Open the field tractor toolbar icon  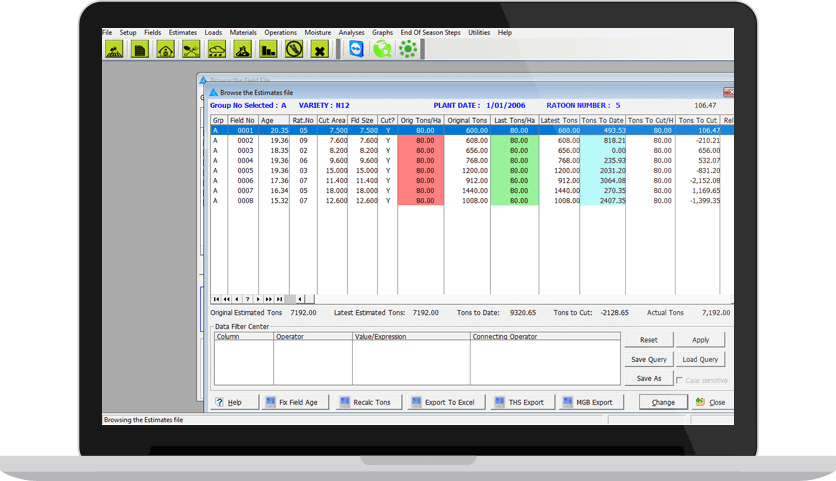115,50
